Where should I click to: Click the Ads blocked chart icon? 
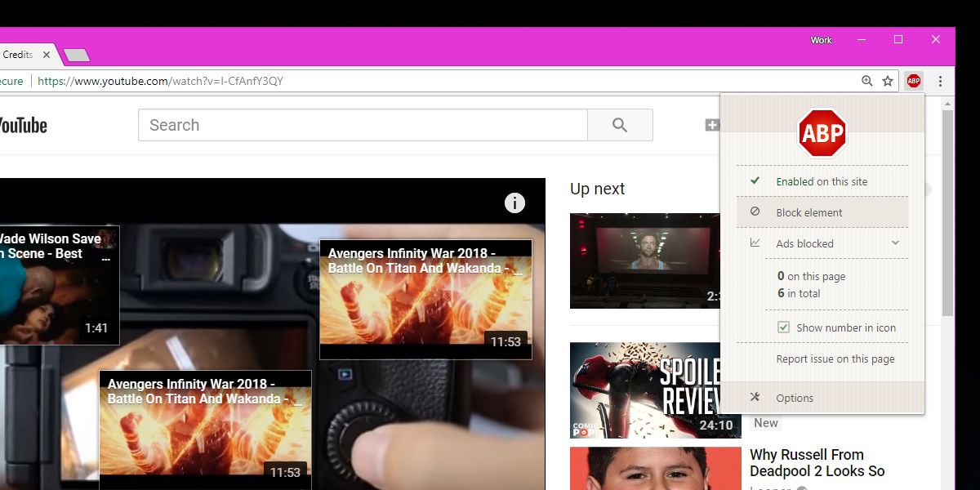(x=755, y=243)
